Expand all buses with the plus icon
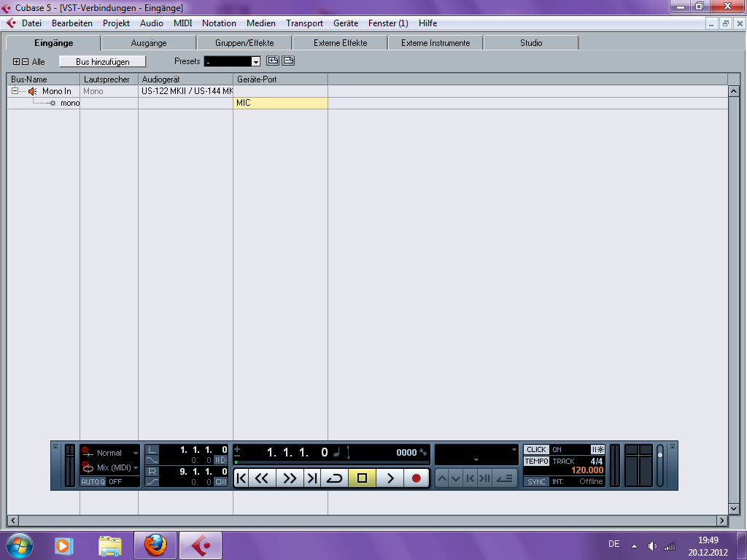 (16, 62)
